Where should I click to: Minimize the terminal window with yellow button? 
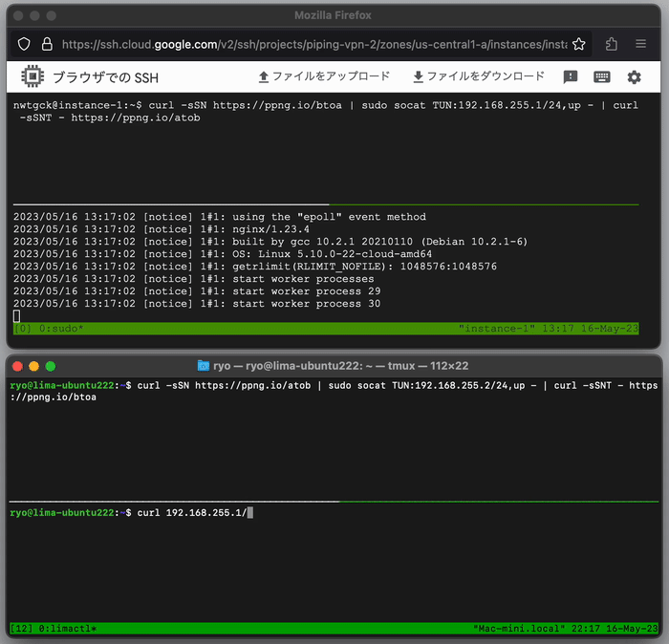pos(33,366)
